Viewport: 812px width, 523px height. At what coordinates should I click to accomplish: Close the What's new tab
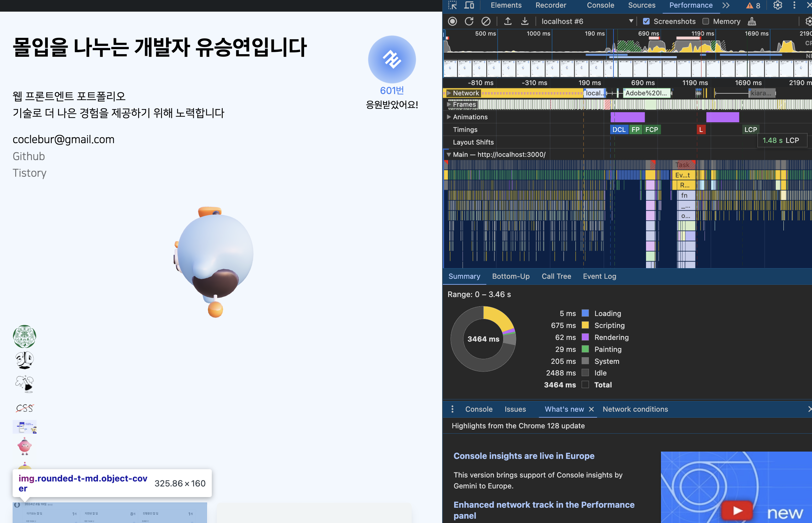[591, 409]
